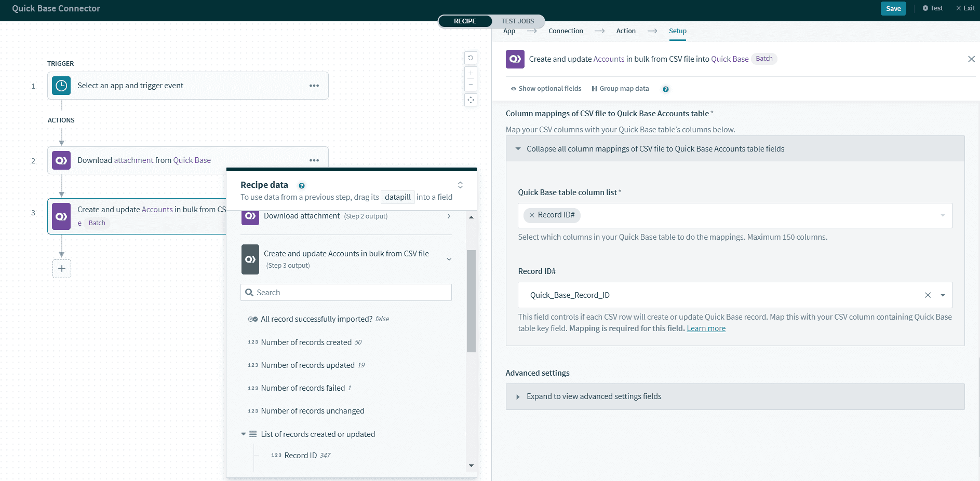Go to the Connection setup step
Screen dimensions: 980x481
tap(566, 31)
